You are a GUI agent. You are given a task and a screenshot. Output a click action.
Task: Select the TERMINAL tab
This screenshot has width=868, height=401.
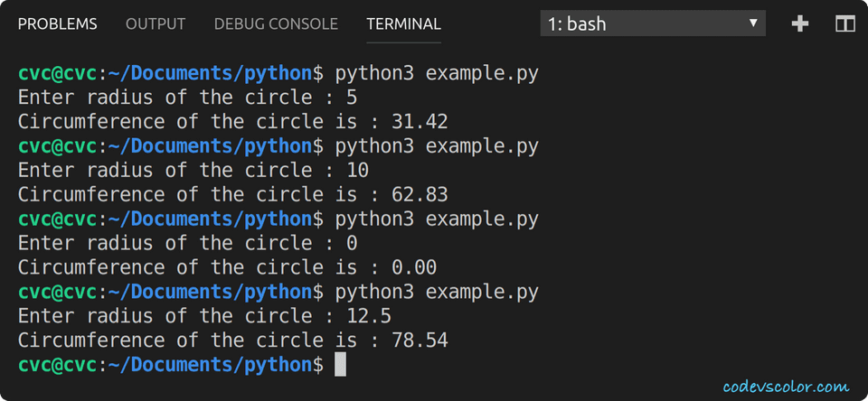coord(403,24)
